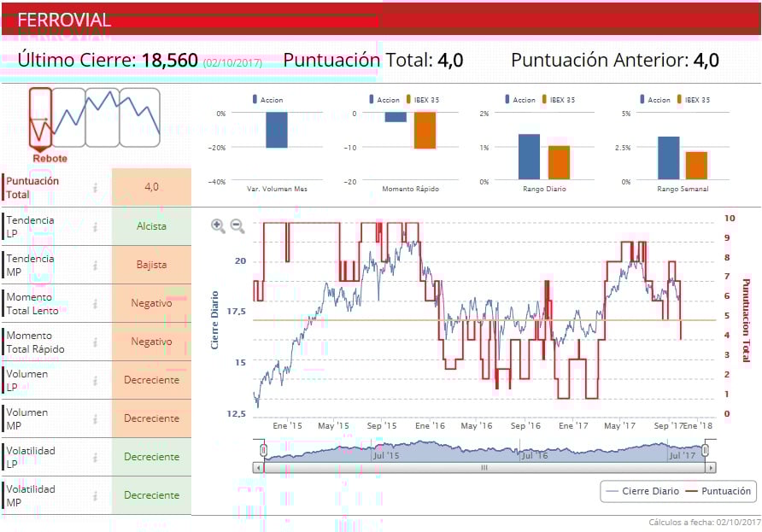The height and width of the screenshot is (532, 762).
Task: Open info icon beside Momento Total Lento
Action: pyautogui.click(x=96, y=304)
